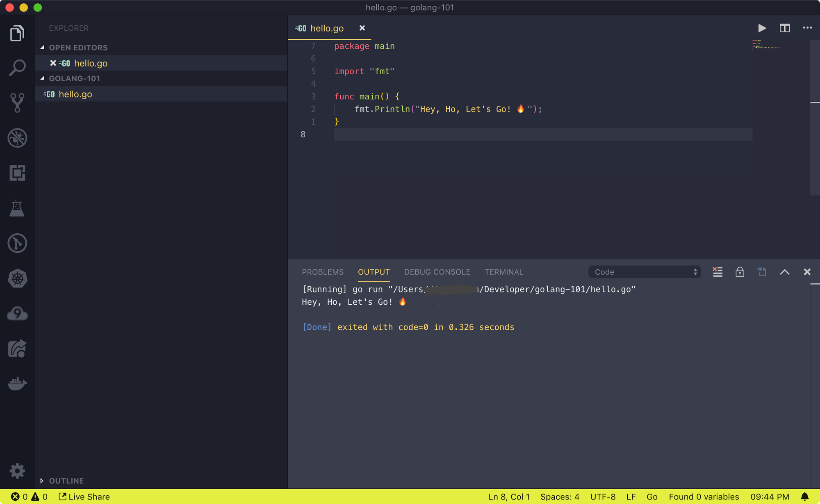Change indentation via Spaces: 4
This screenshot has width=820, height=504.
[x=560, y=497]
